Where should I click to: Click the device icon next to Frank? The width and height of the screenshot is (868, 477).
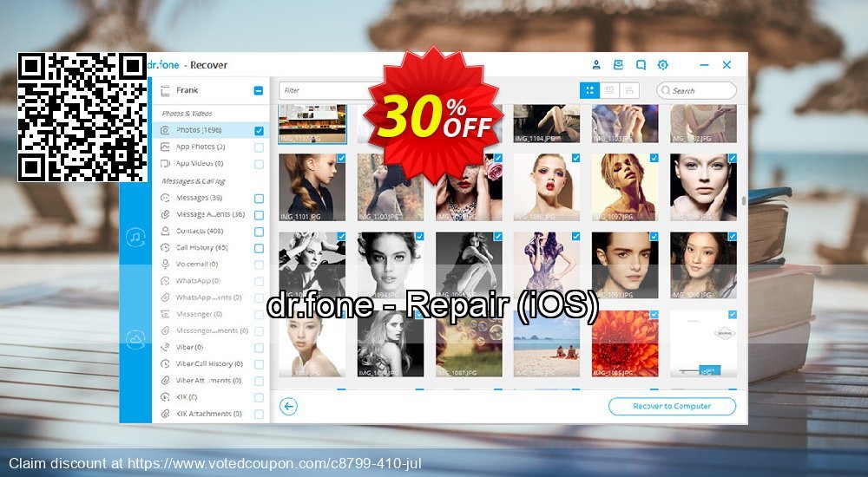pos(165,91)
